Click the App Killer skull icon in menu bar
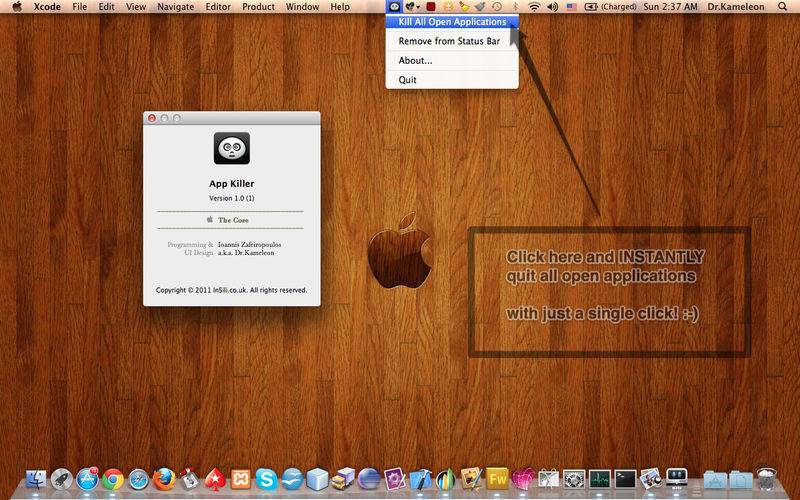Screen dimensions: 800x500 (394, 7)
